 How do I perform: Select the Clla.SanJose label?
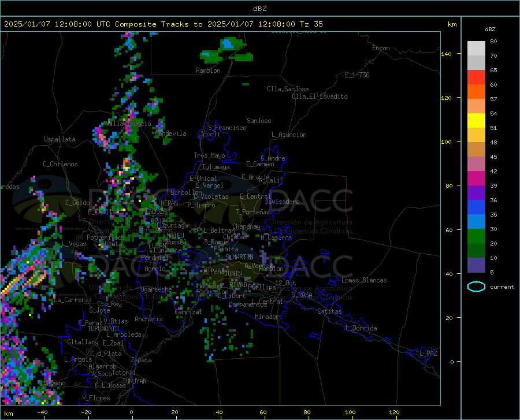(288, 89)
